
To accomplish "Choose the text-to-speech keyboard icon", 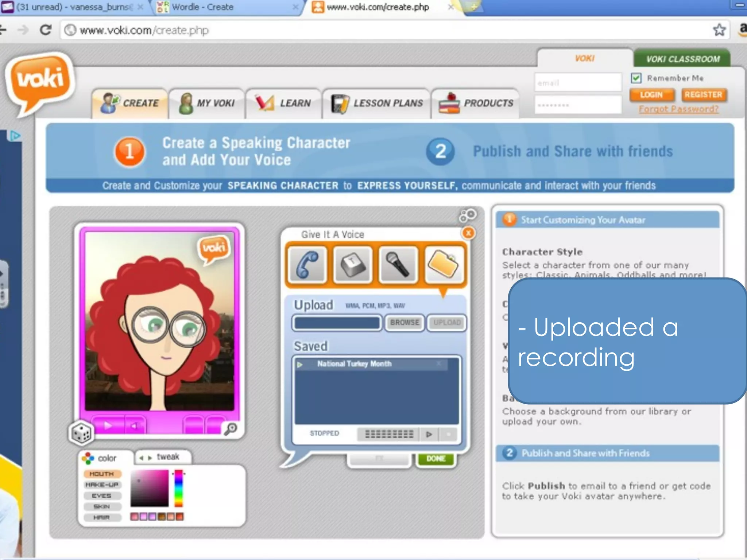I will tap(353, 265).
